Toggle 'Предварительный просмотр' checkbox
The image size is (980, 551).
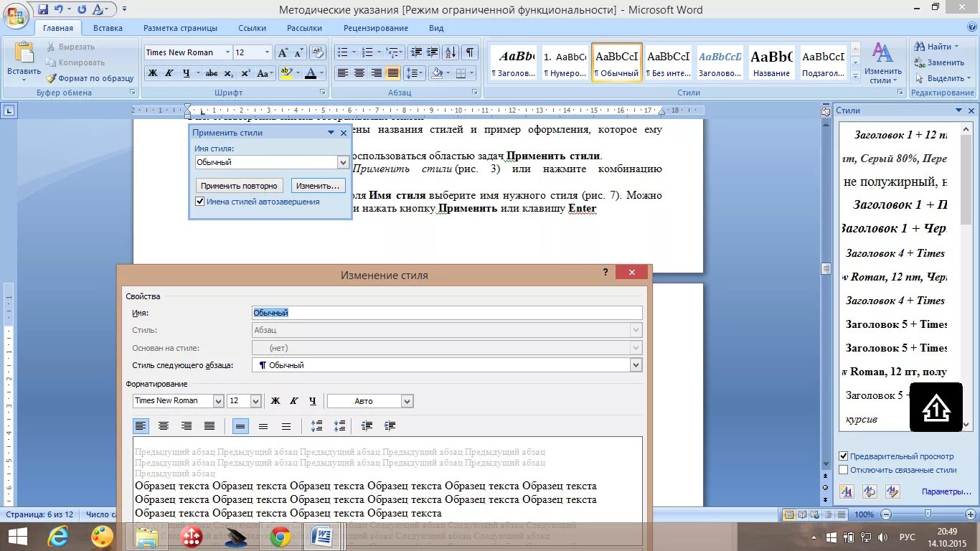pos(844,456)
